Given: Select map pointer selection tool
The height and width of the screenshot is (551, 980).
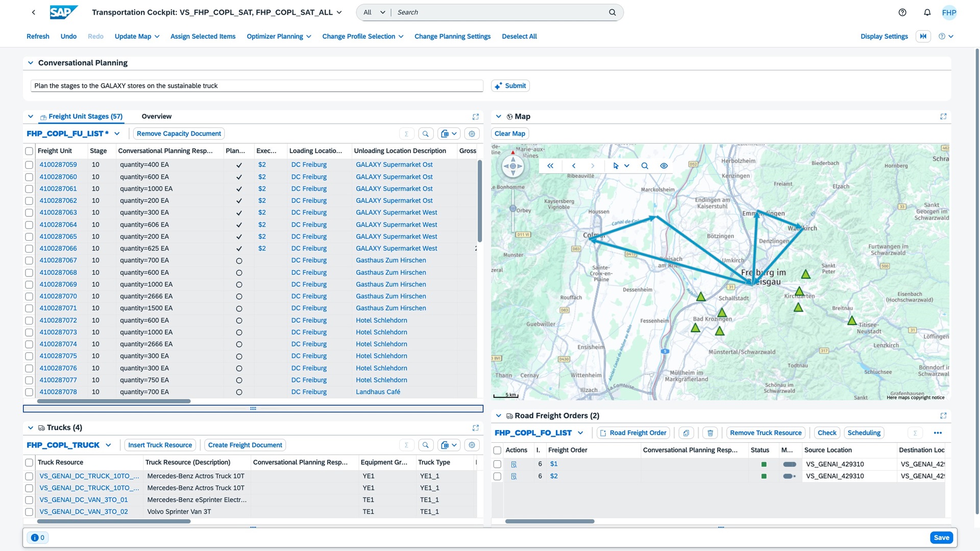Looking at the screenshot, I should (x=616, y=166).
